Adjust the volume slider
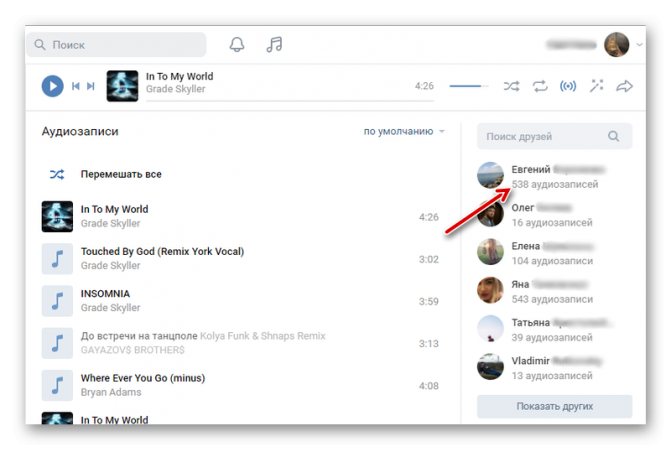 coord(469,86)
